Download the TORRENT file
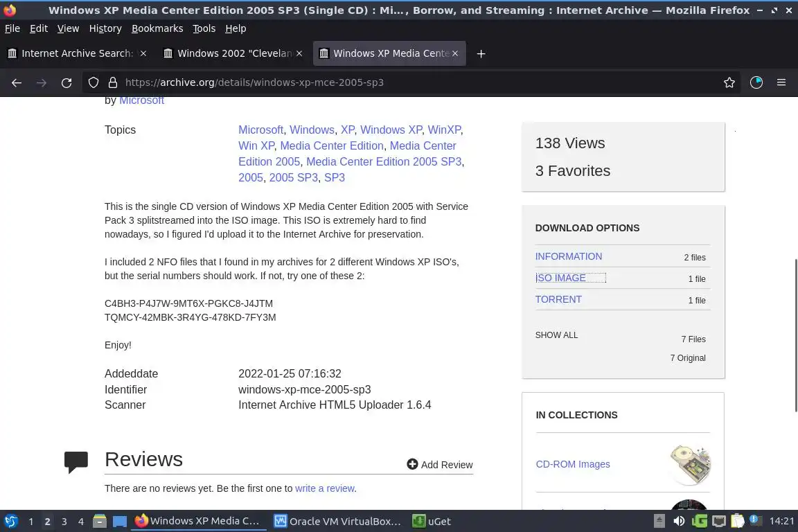The image size is (798, 532). pyautogui.click(x=558, y=299)
